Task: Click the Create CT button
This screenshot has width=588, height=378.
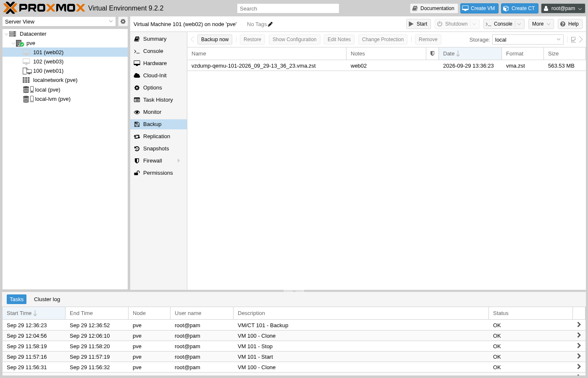Action: pyautogui.click(x=520, y=8)
